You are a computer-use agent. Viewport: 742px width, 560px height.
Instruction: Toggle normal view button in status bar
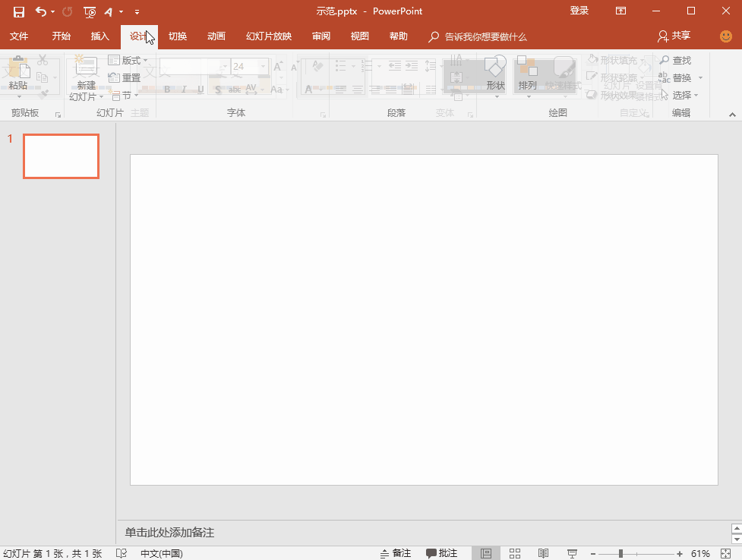tap(486, 553)
